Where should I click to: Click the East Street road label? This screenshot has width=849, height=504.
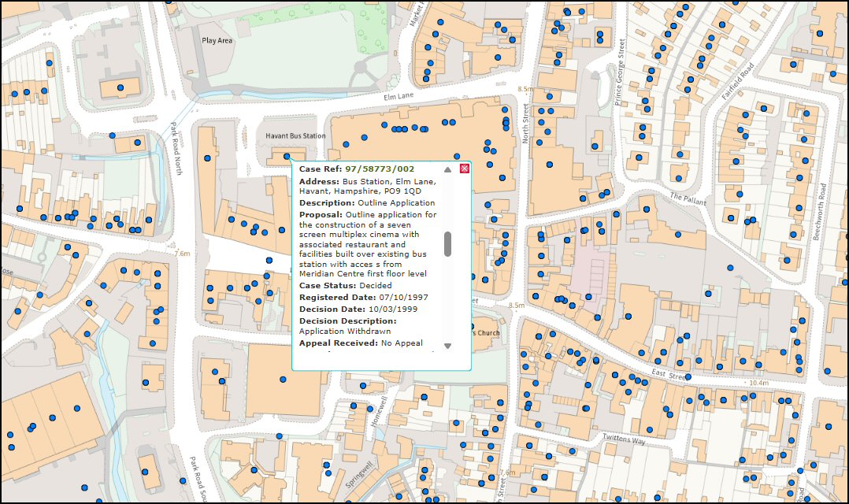click(x=669, y=372)
